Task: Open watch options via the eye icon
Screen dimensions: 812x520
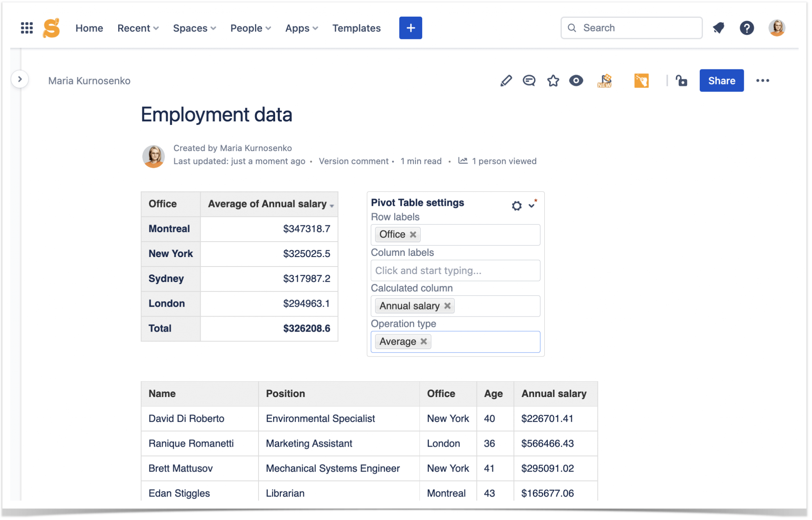Action: click(576, 81)
